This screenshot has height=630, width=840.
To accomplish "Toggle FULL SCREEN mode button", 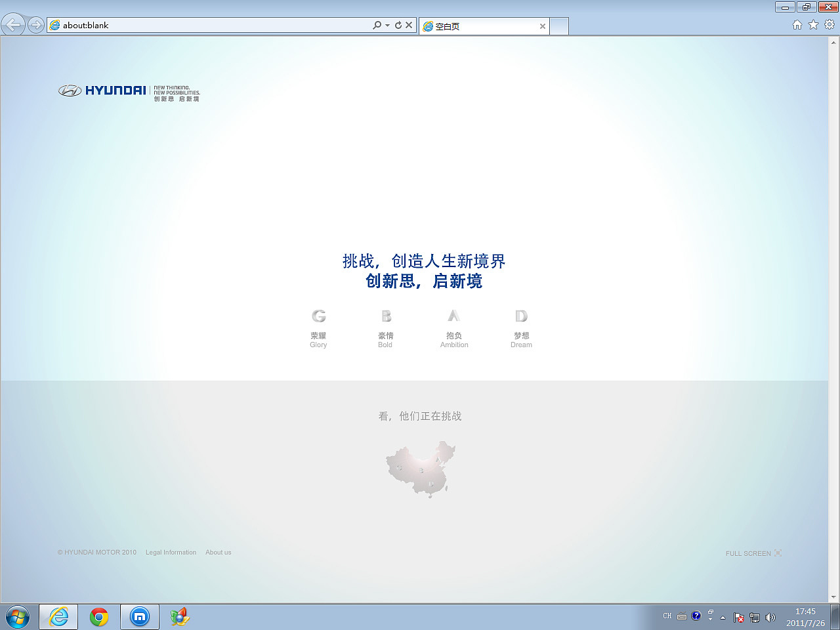I will click(753, 553).
